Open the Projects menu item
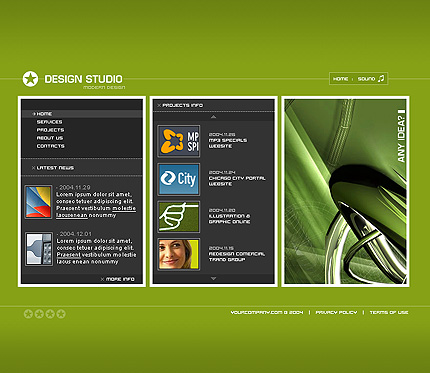Image resolution: width=430 pixels, height=373 pixels. click(x=50, y=130)
